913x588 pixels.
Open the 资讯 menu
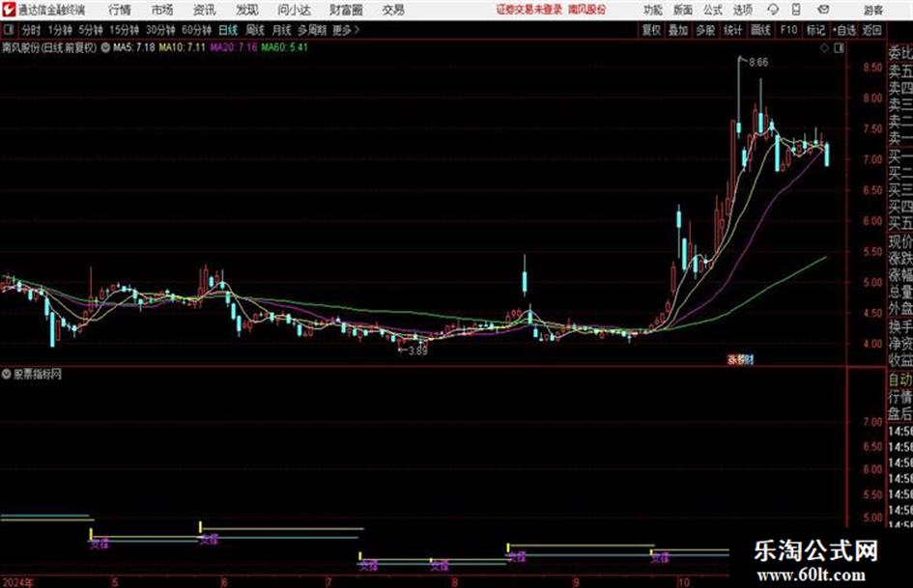(x=205, y=10)
